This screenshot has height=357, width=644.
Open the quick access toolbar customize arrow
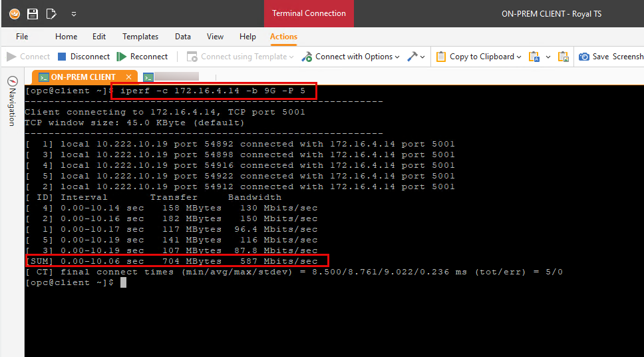pyautogui.click(x=73, y=13)
